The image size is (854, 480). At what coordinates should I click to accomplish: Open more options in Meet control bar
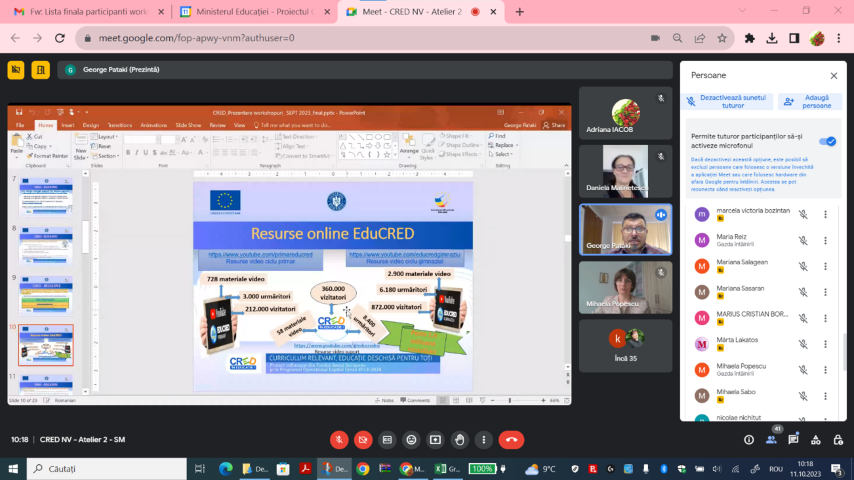[x=483, y=439]
